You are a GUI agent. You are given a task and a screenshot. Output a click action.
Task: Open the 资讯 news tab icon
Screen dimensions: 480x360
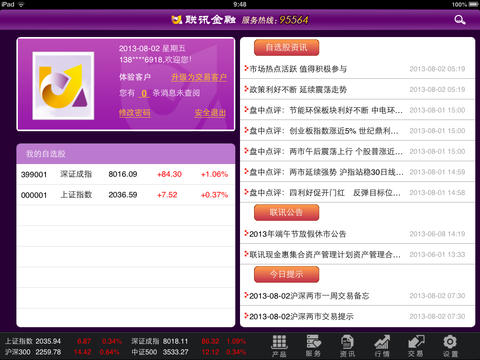coord(347,346)
